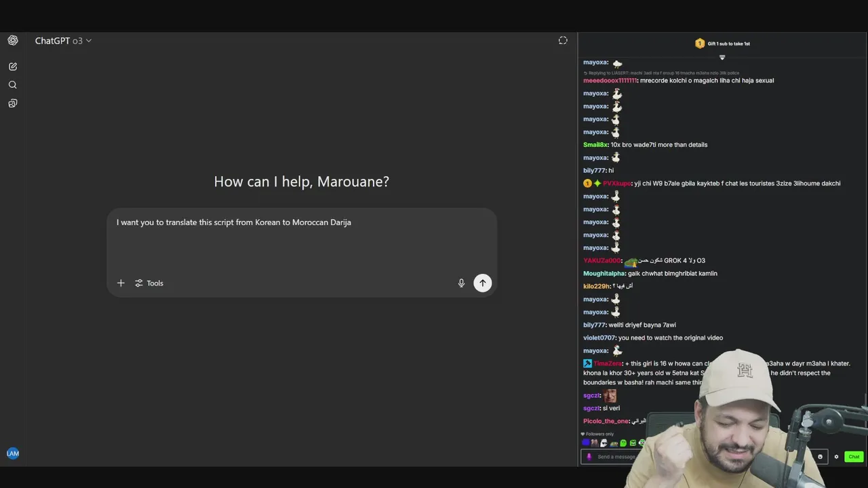Viewport: 868px width, 488px height.
Task: Start a new chat with the compose icon
Action: (13, 66)
